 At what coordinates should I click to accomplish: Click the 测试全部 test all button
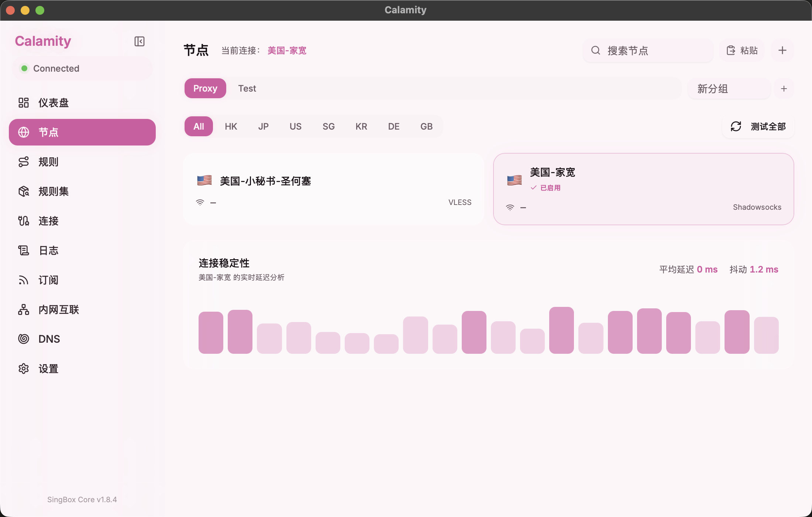click(x=758, y=127)
